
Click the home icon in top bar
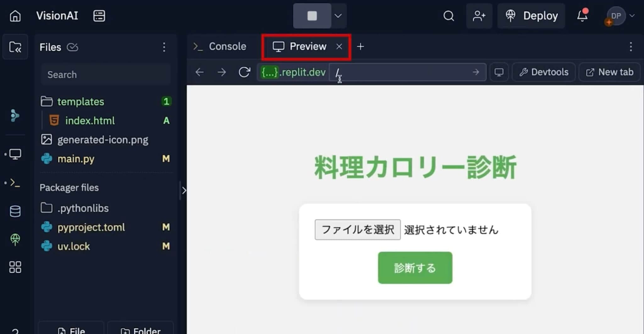[x=15, y=16]
